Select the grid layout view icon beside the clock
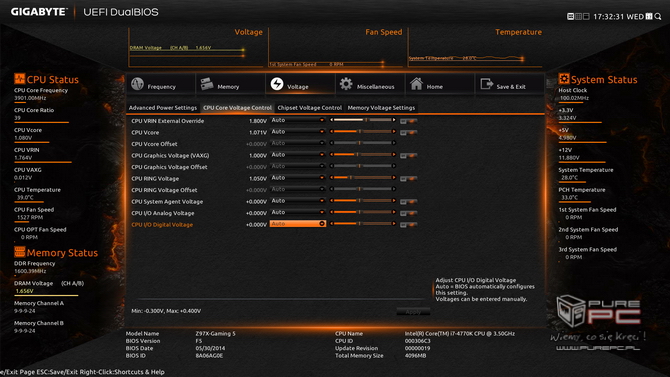 578,16
